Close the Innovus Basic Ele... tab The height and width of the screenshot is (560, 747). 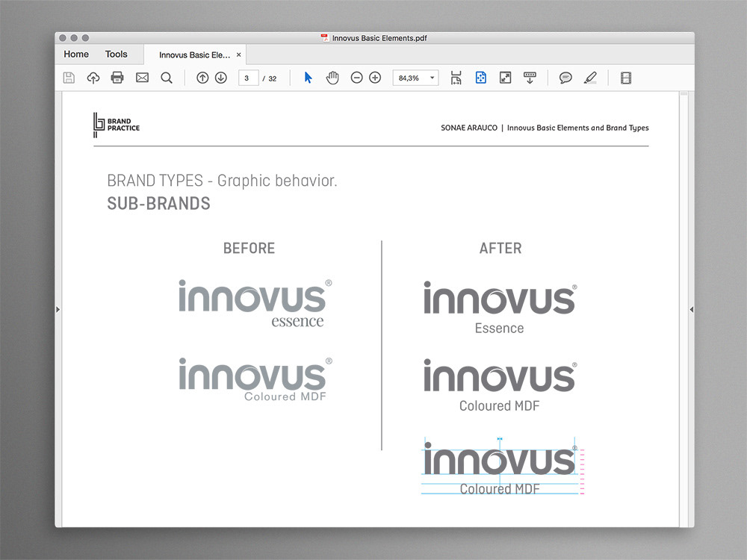[x=239, y=55]
